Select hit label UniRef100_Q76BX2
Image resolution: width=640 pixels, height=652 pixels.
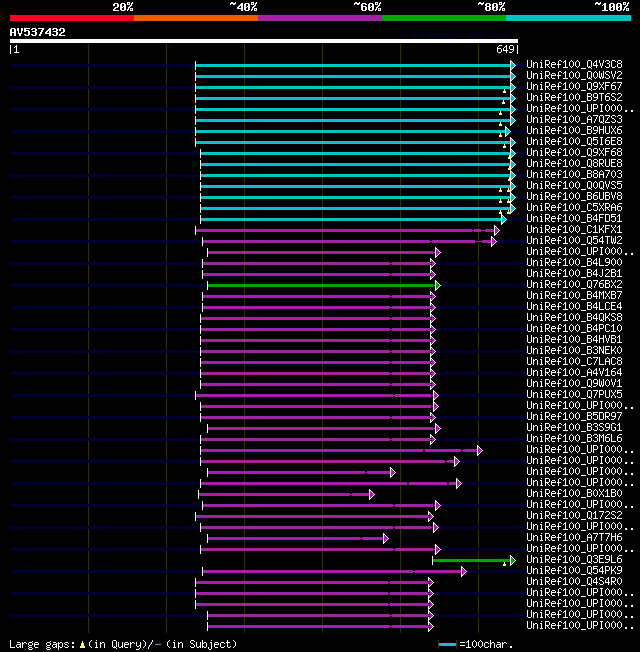coord(574,285)
